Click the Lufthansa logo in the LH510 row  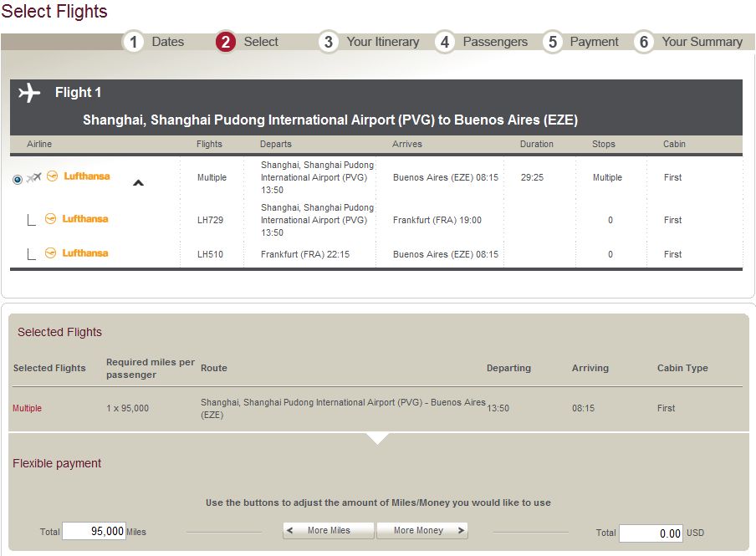pos(77,253)
